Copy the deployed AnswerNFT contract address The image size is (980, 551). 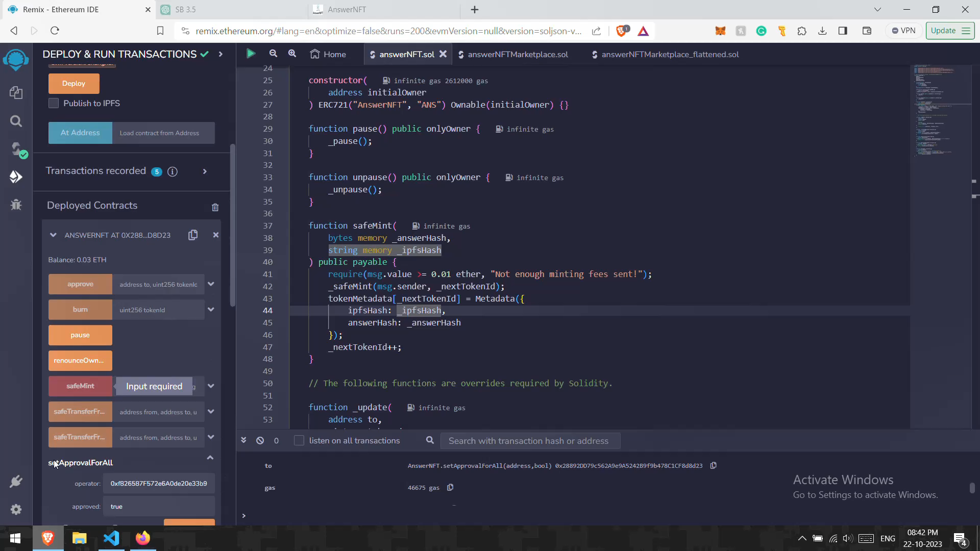coord(193,235)
